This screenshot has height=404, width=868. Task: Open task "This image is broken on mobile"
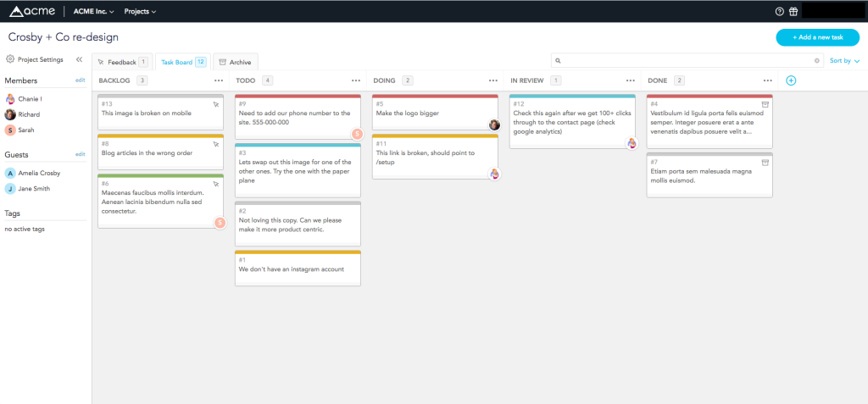pyautogui.click(x=160, y=113)
